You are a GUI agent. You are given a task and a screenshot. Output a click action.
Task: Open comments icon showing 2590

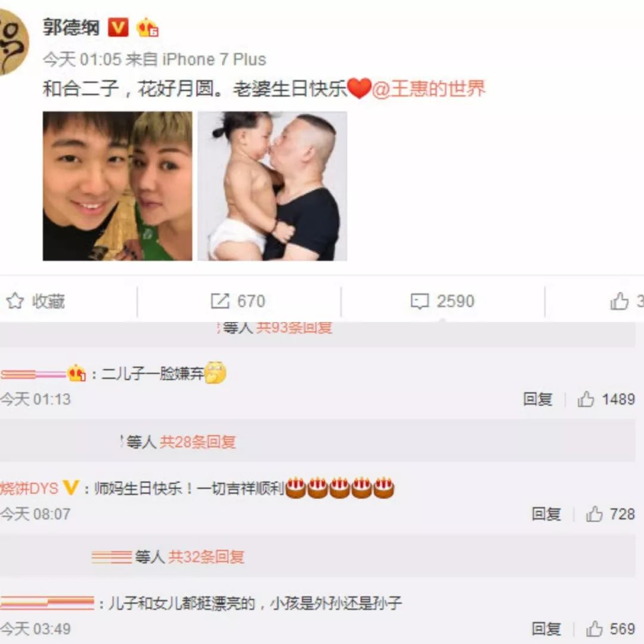point(419,301)
